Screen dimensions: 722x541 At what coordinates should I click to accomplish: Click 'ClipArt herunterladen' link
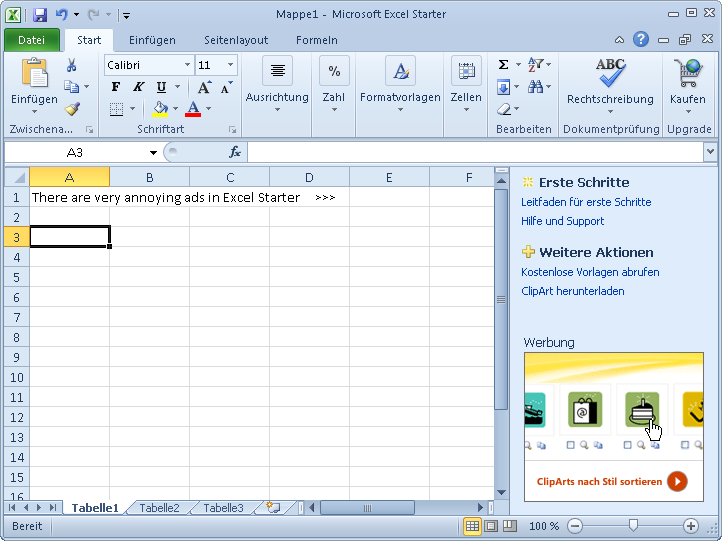572,291
